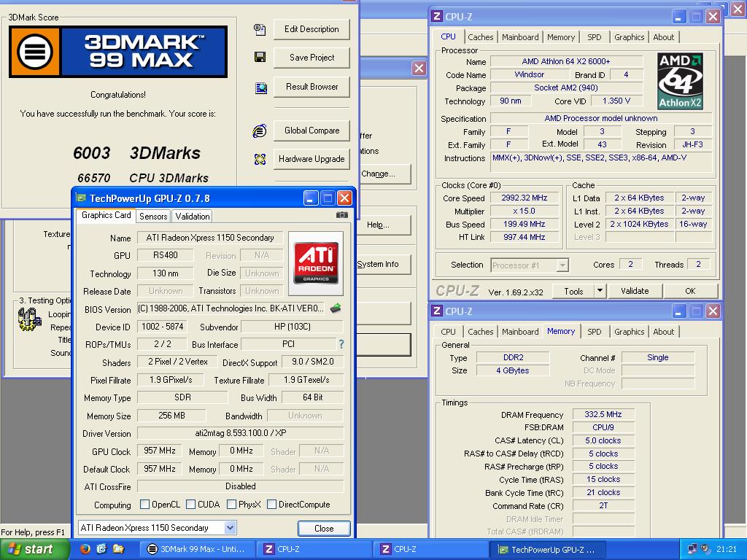Enable the DirectCompute checkbox
747x560 pixels.
click(271, 504)
